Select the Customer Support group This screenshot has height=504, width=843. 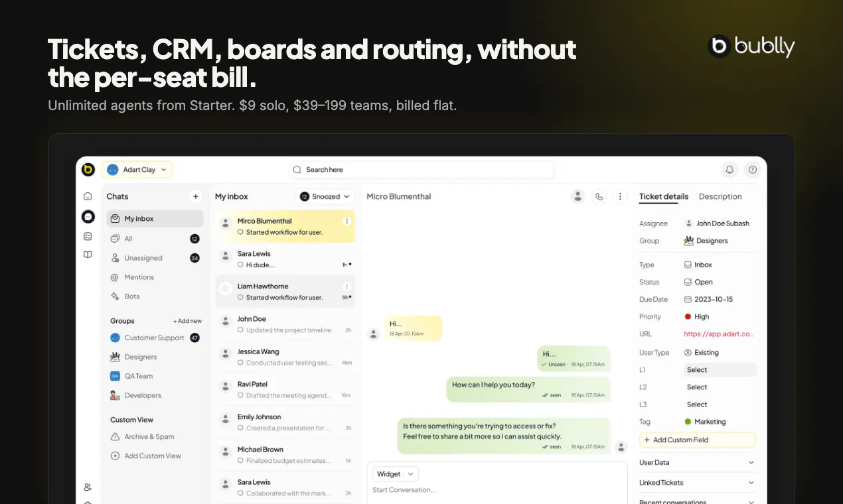[155, 338]
